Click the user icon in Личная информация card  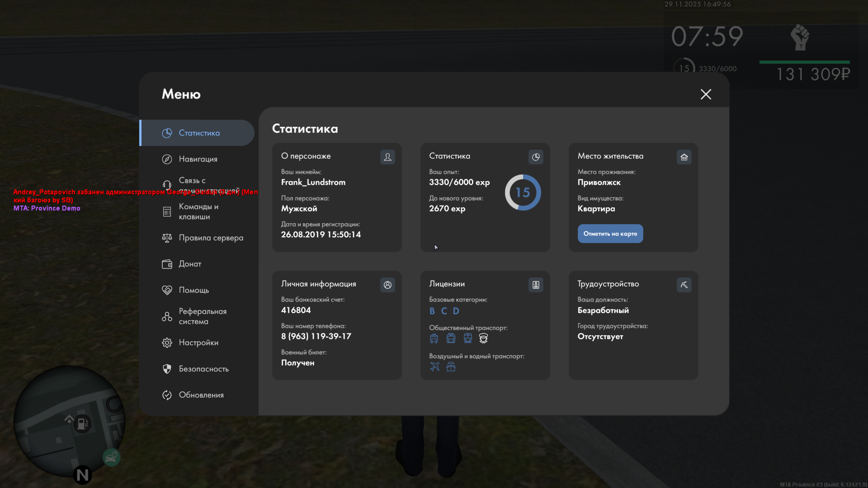tap(387, 285)
